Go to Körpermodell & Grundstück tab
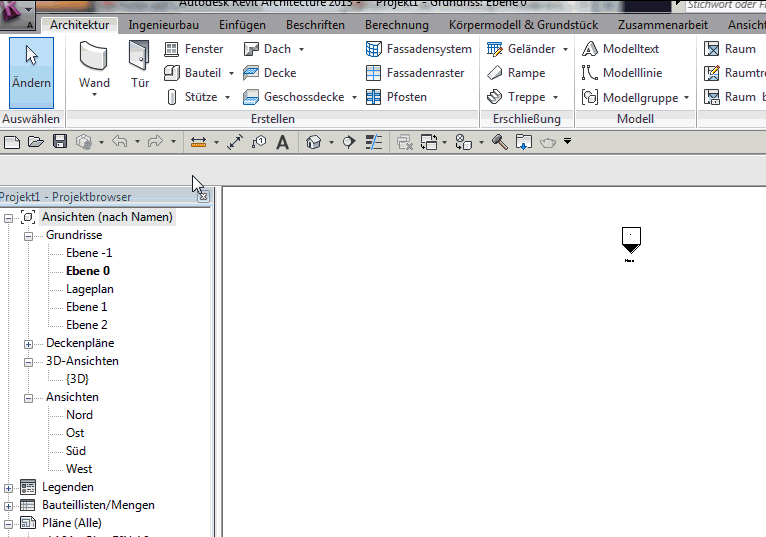Screen dimensions: 766x537 point(523,25)
